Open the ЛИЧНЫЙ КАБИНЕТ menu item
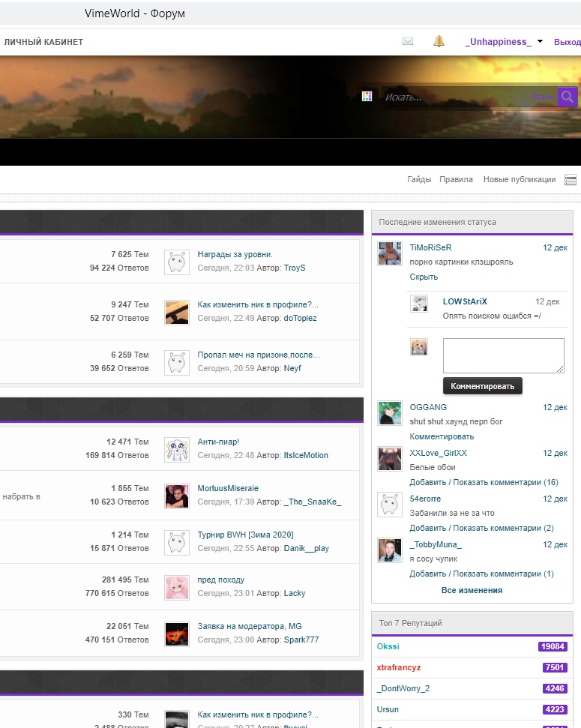 43,42
